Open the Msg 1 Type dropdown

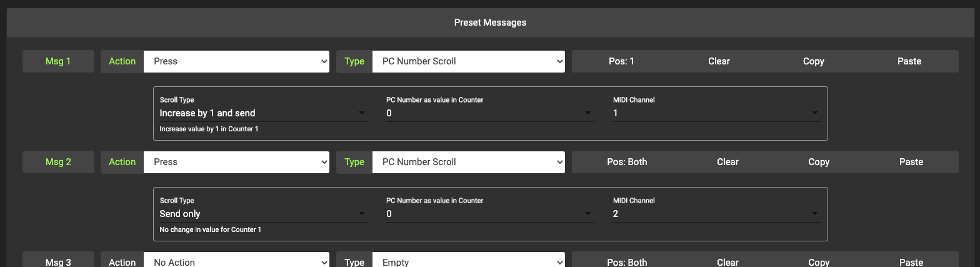click(x=468, y=61)
